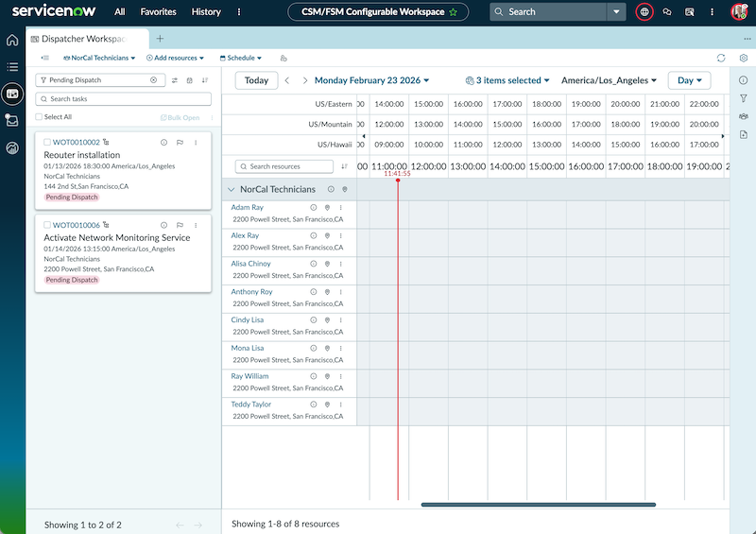Open the WOT0010006 work order link
The width and height of the screenshot is (756, 534).
[77, 225]
